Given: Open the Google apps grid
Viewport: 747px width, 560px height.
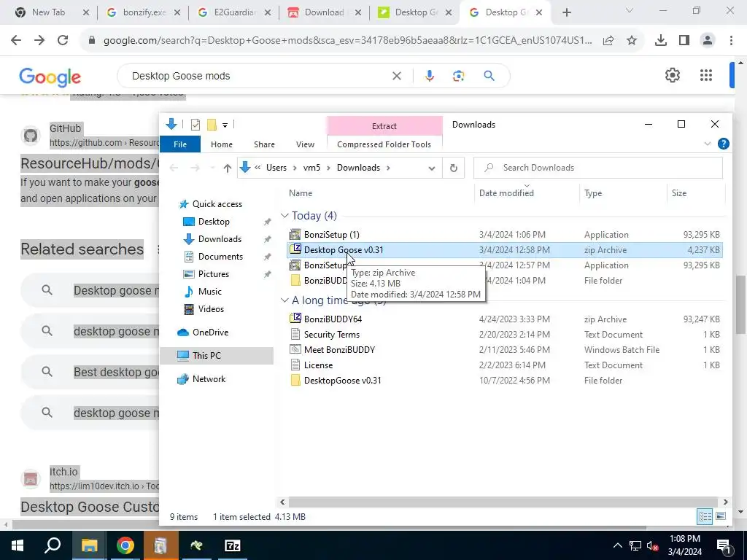Looking at the screenshot, I should 706,75.
